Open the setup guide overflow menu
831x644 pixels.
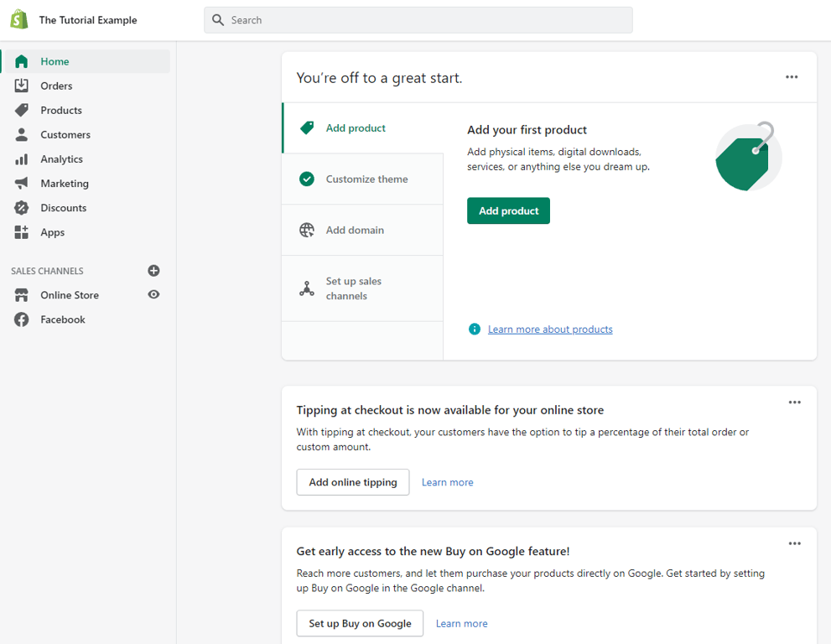[791, 76]
